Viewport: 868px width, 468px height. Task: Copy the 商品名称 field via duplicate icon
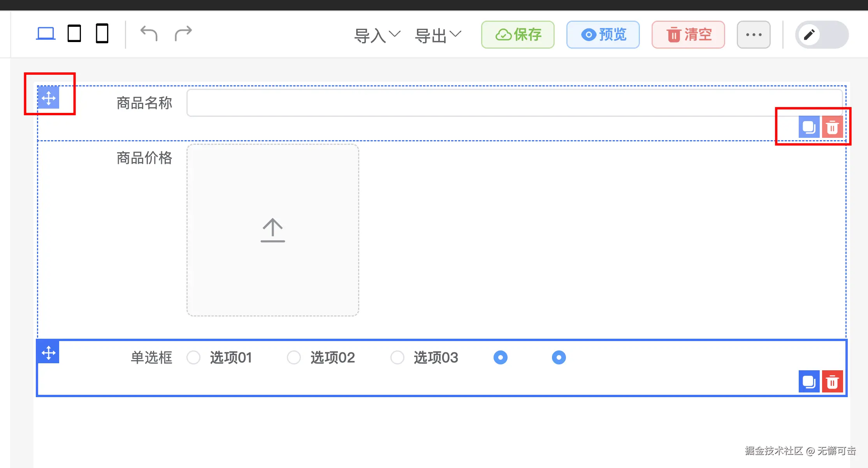(x=809, y=127)
